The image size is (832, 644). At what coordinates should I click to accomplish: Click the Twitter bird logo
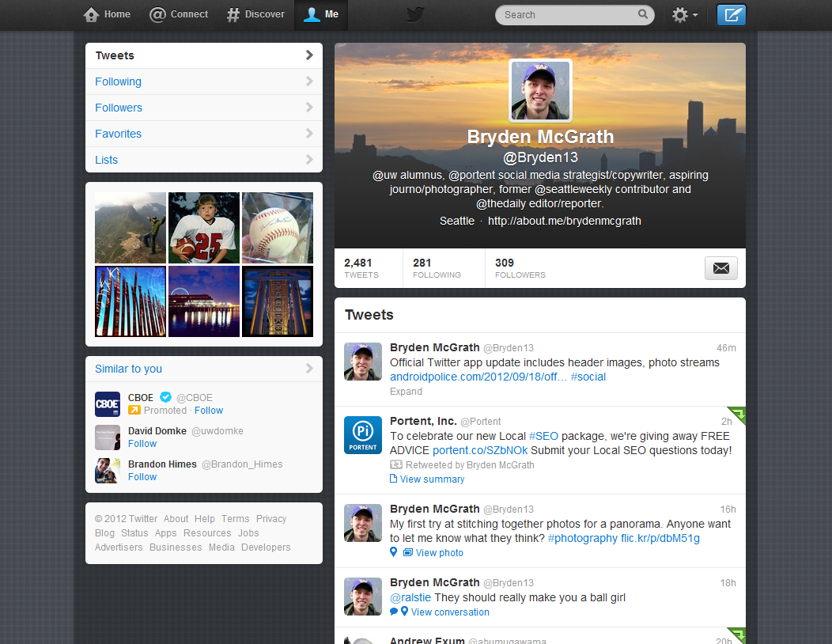(x=414, y=14)
